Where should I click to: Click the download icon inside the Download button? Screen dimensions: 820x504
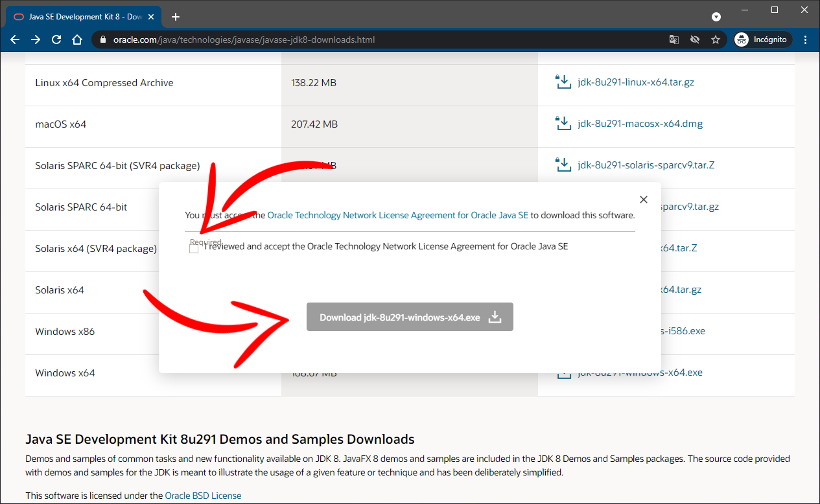coord(495,317)
